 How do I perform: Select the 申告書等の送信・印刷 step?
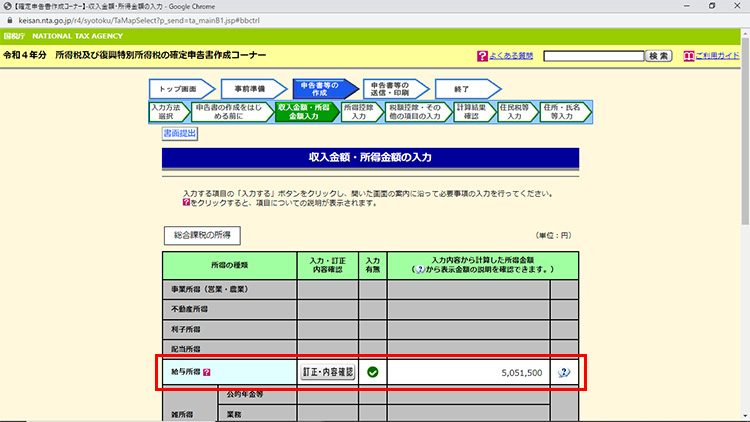[390, 89]
